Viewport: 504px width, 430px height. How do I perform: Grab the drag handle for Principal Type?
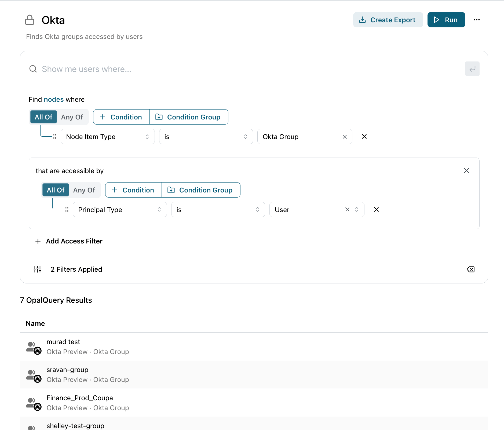pyautogui.click(x=67, y=210)
